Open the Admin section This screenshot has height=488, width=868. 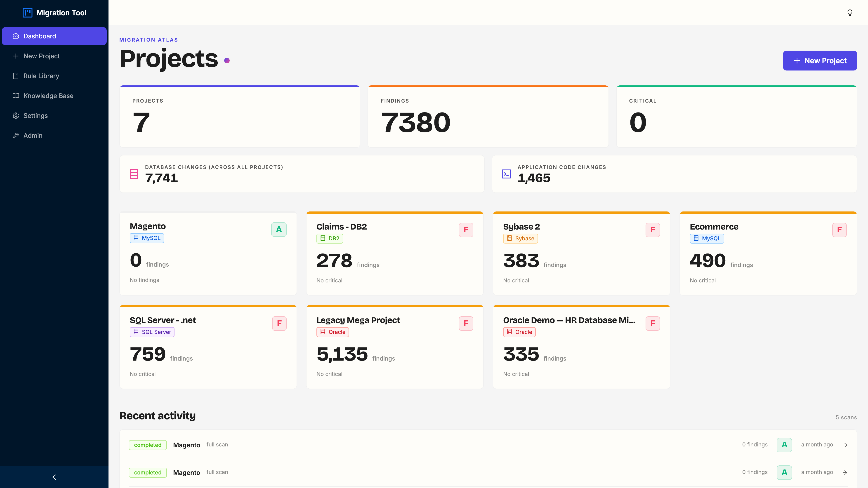tap(54, 135)
